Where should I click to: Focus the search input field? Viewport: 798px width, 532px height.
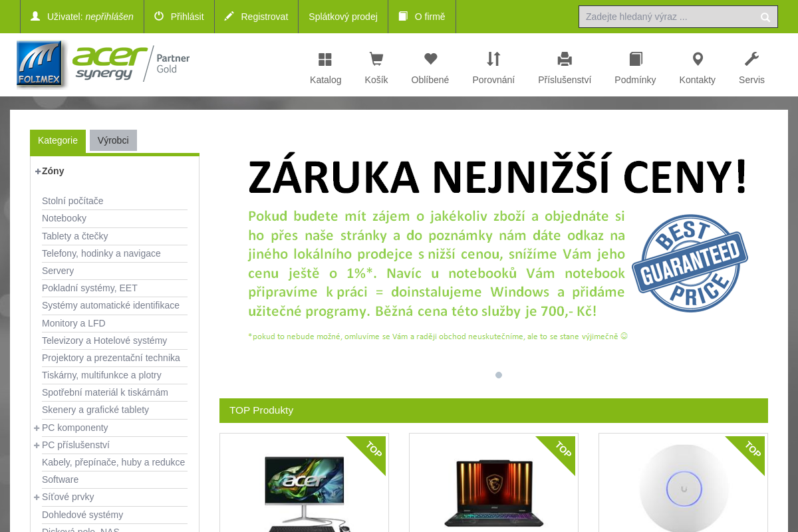(x=668, y=17)
